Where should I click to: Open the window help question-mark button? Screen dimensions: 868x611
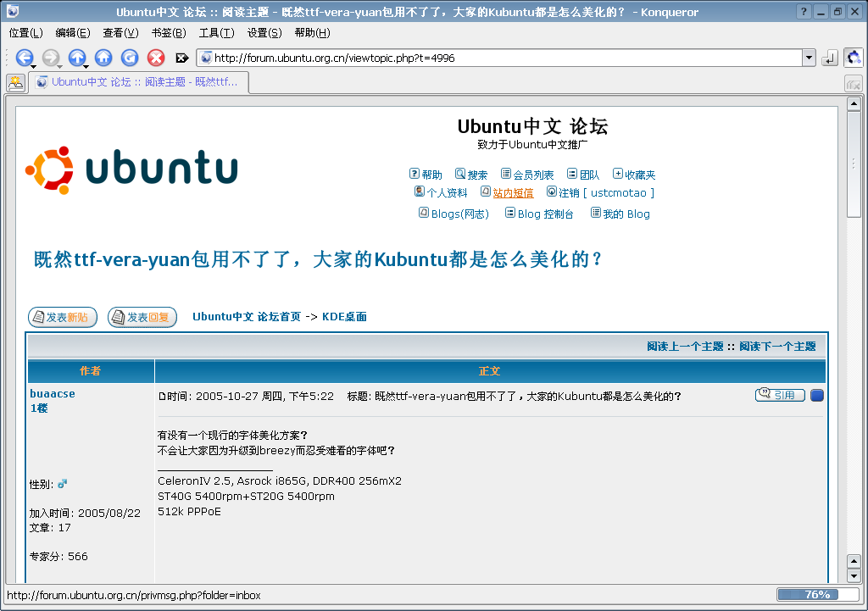(x=804, y=12)
